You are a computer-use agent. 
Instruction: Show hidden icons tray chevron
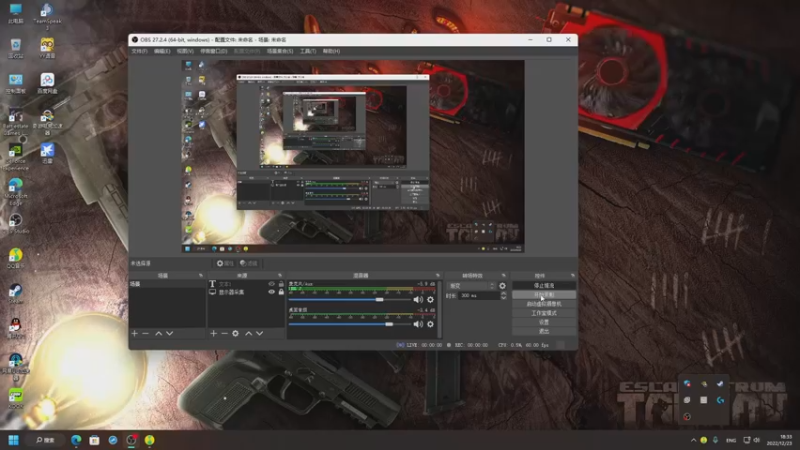(693, 440)
